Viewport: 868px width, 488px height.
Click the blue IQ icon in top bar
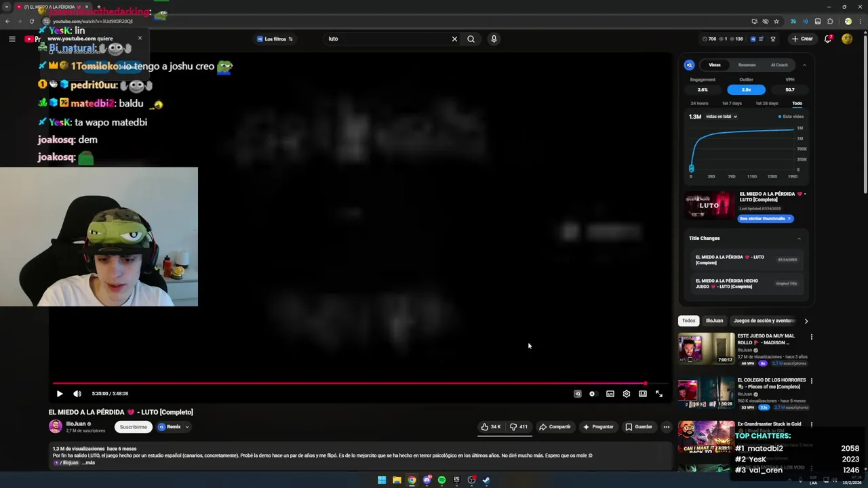(753, 39)
